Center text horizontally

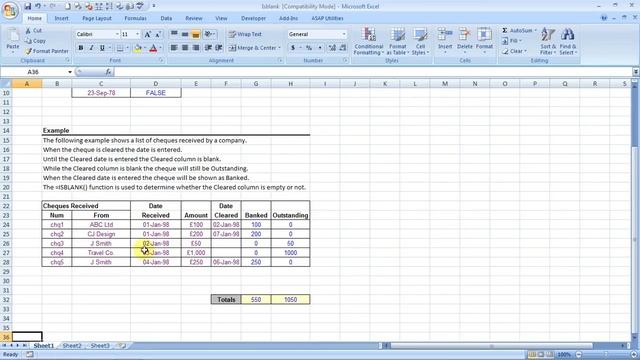185,48
